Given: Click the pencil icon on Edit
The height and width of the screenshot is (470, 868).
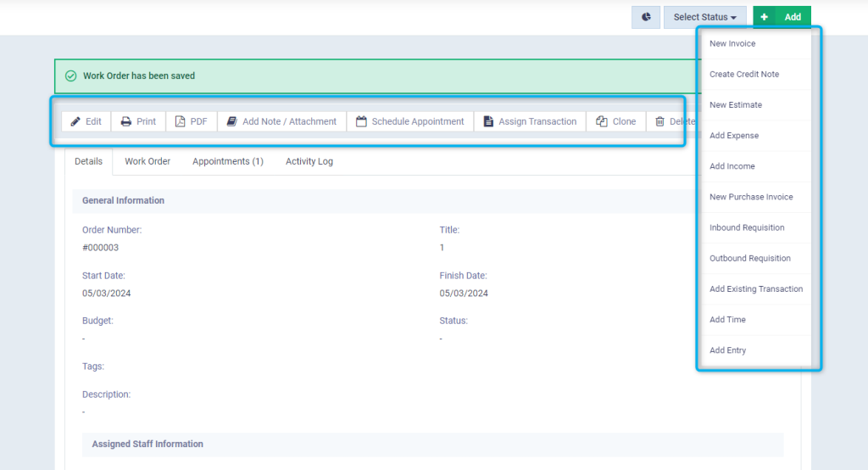Looking at the screenshot, I should 75,121.
